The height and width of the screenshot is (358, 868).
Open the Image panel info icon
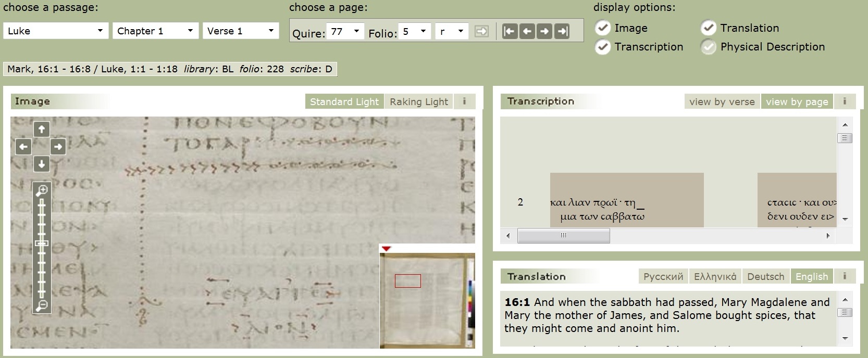pyautogui.click(x=465, y=101)
